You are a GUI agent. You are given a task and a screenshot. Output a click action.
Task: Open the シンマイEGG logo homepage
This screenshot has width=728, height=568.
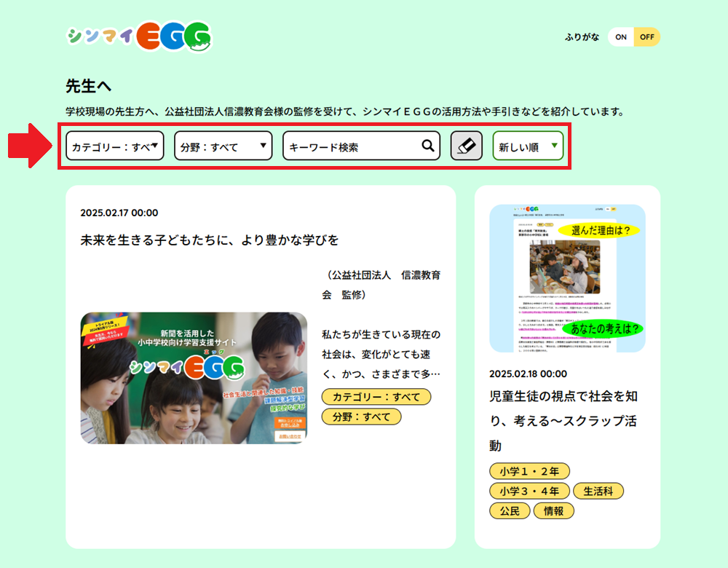coord(139,36)
